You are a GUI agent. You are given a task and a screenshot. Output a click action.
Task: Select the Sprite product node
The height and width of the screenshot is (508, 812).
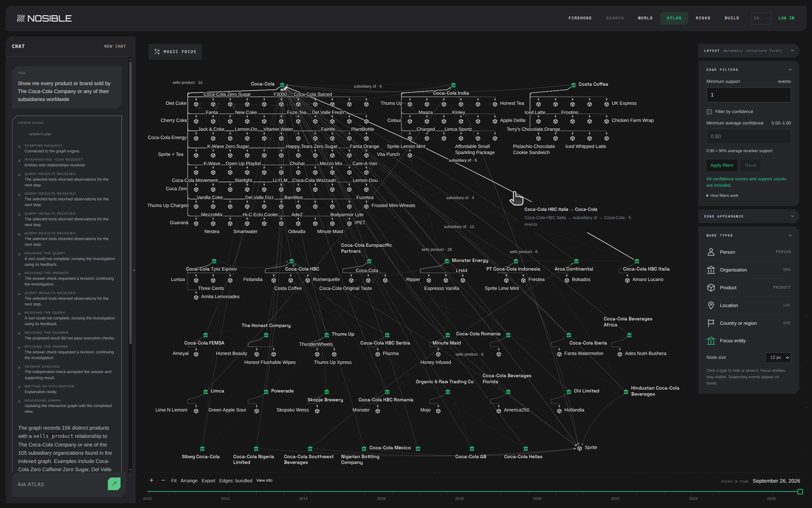coord(580,448)
